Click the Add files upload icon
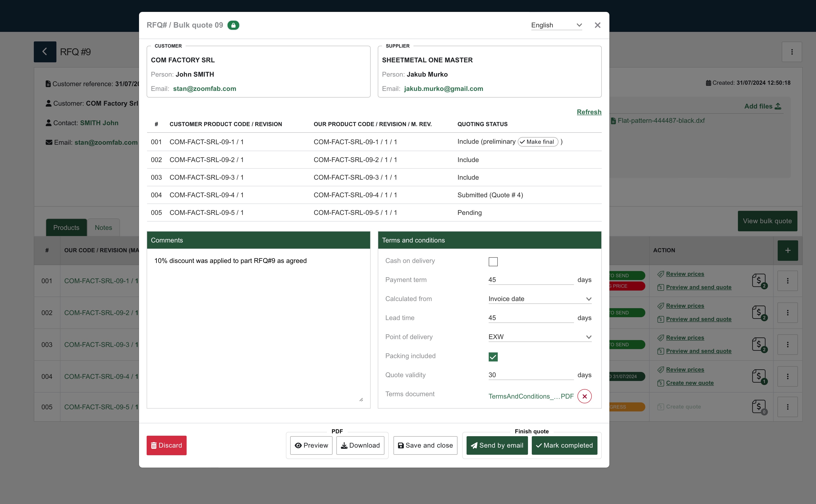The width and height of the screenshot is (816, 504). pyautogui.click(x=778, y=106)
